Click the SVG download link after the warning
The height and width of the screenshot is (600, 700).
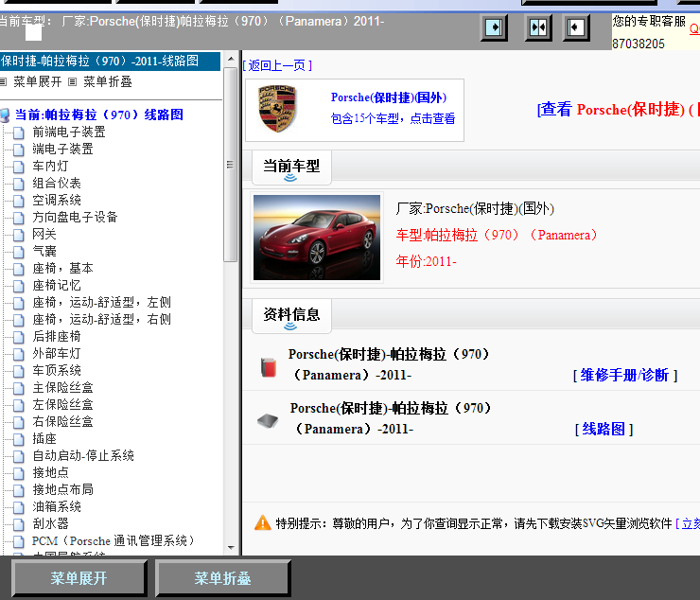pos(688,523)
